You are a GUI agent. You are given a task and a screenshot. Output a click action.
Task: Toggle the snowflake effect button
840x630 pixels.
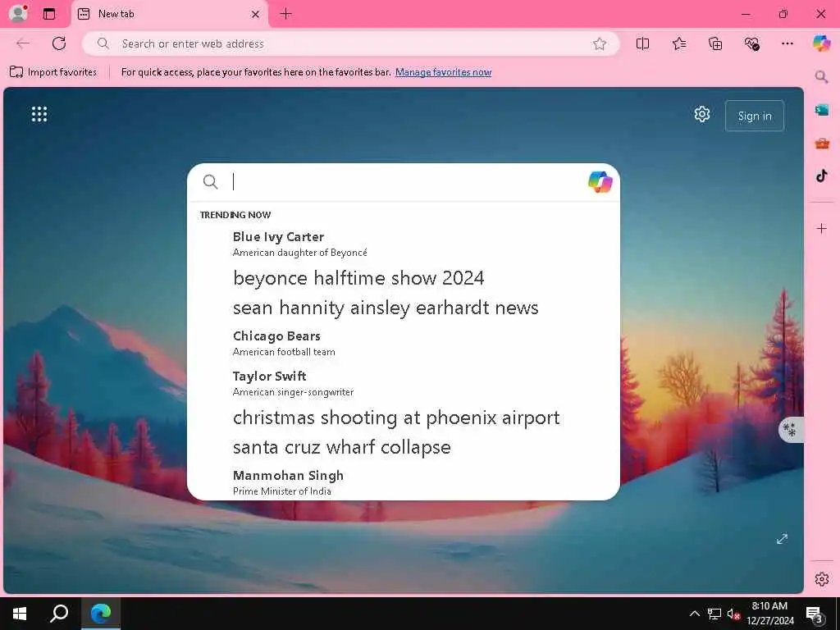[790, 430]
